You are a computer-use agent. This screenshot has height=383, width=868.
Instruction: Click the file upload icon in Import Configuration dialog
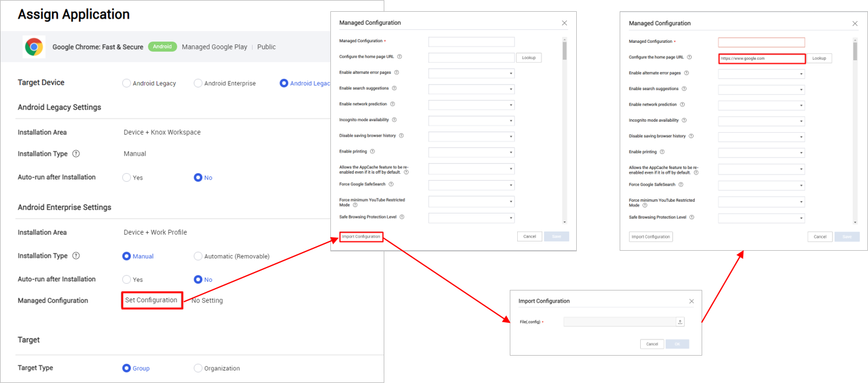coord(680,322)
